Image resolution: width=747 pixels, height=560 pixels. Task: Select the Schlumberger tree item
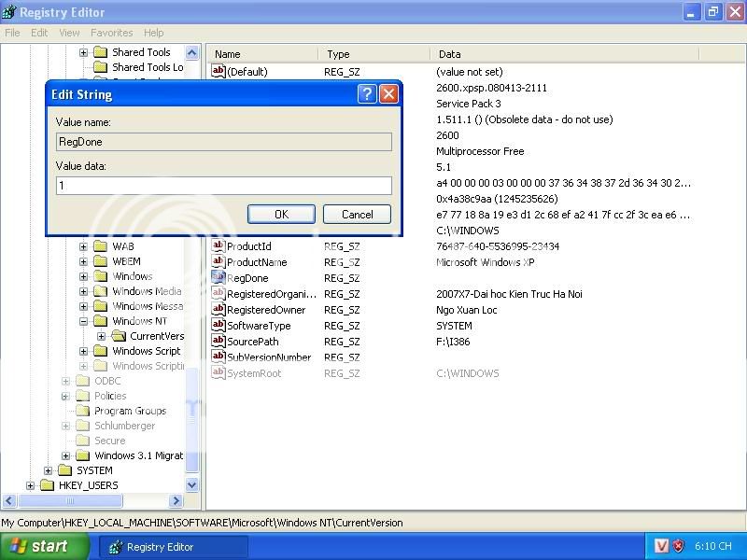pyautogui.click(x=124, y=426)
